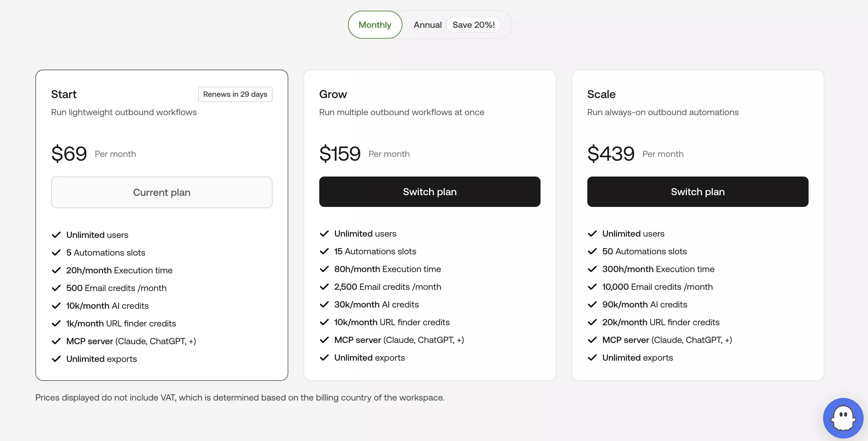Click checkmark beside Scale plan Unlimited exports
The height and width of the screenshot is (441, 868).
coord(592,357)
